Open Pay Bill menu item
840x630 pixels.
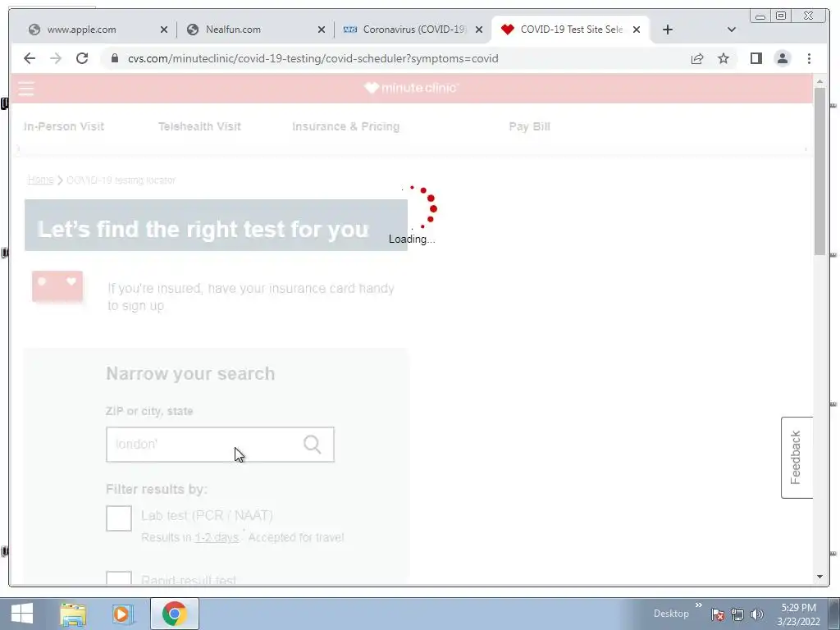coord(529,126)
